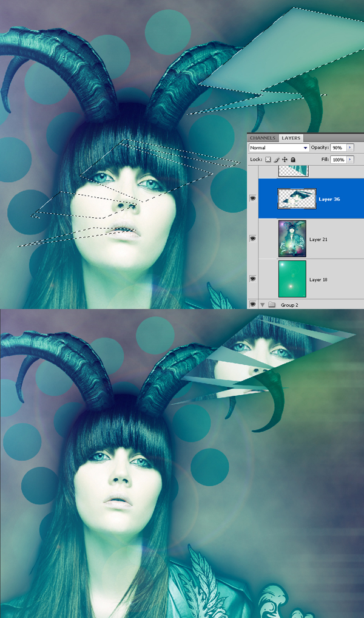Image resolution: width=364 pixels, height=618 pixels.
Task: Select the Layer 36 name label
Action: click(329, 200)
